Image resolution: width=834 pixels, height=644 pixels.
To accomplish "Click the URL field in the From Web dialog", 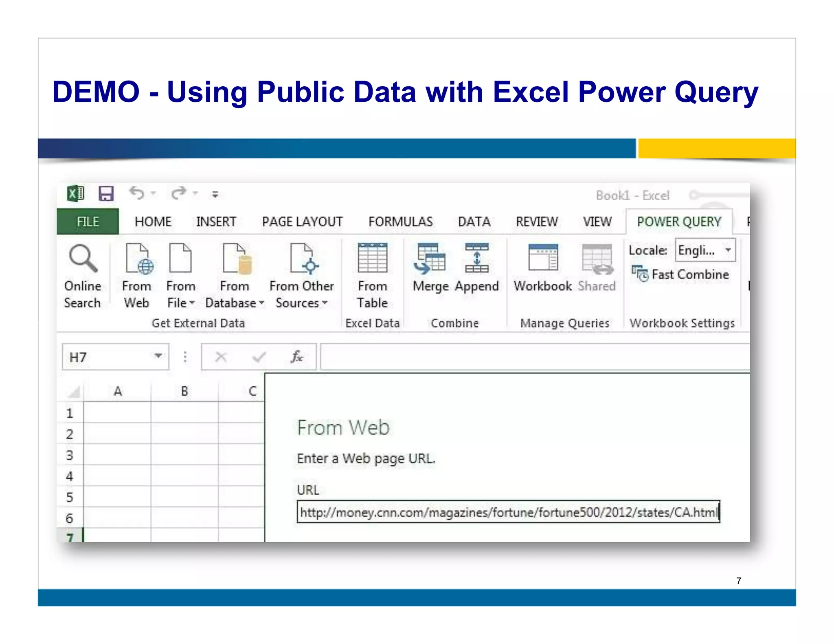I will pos(509,512).
